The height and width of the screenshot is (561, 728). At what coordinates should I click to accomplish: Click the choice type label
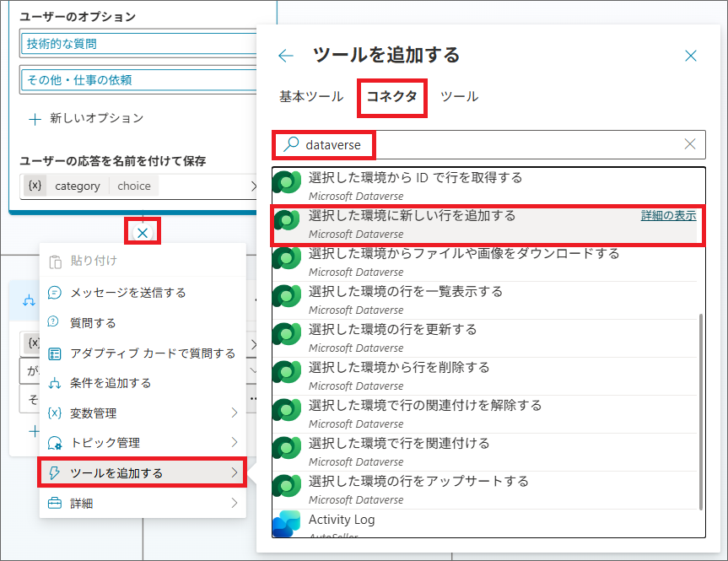pyautogui.click(x=134, y=186)
